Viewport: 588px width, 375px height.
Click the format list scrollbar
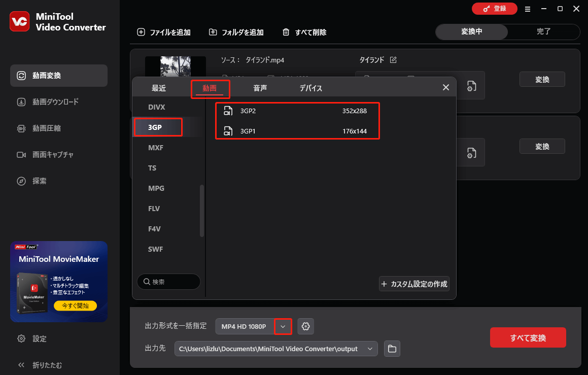202,211
